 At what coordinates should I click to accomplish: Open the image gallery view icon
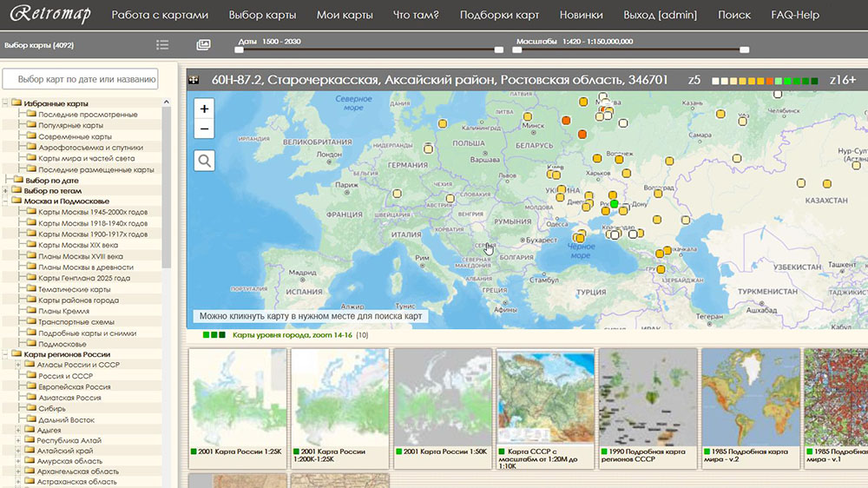pos(203,44)
